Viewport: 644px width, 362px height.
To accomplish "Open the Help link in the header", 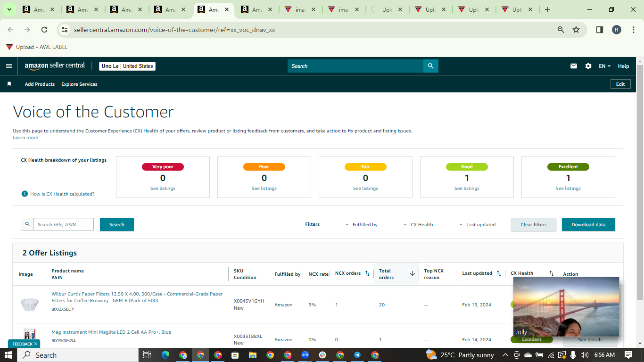I will point(623,66).
